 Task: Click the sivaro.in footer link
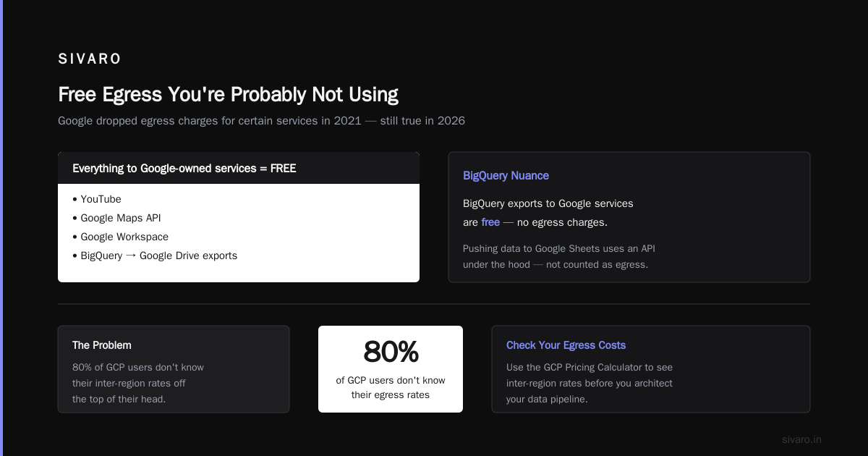tap(802, 439)
